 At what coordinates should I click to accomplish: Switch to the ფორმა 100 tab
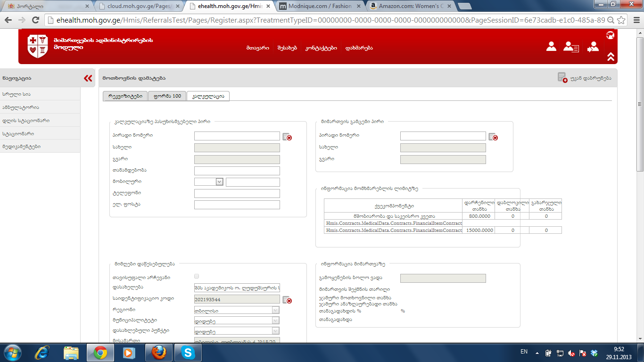167,96
